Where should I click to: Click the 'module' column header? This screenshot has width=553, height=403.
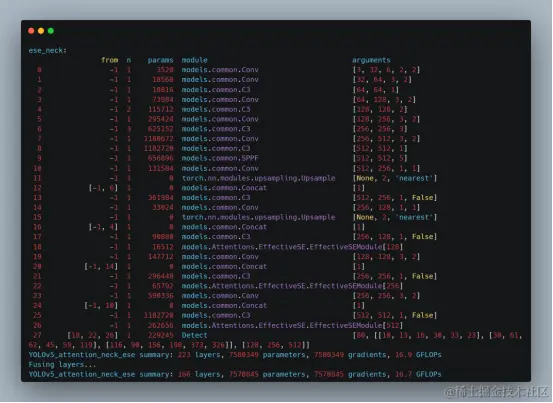pyautogui.click(x=195, y=60)
